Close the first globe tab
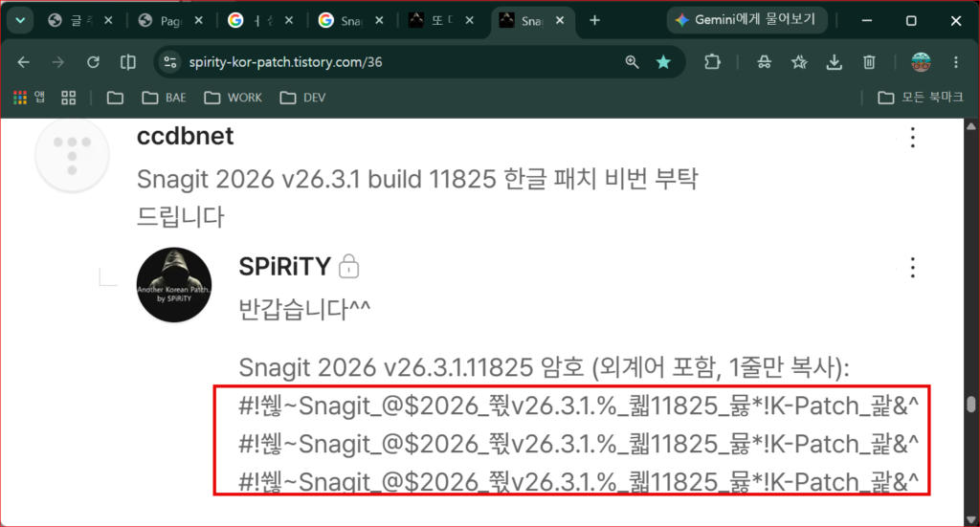Screen dimensions: 980x527 pyautogui.click(x=108, y=21)
